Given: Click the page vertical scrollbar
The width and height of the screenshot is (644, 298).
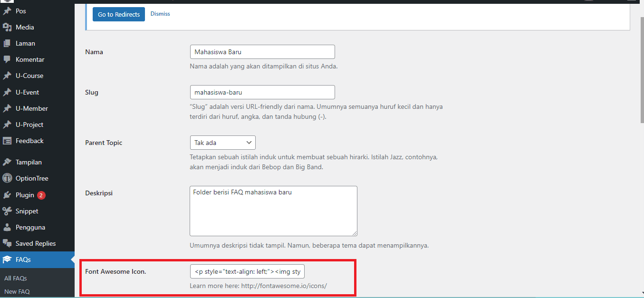Looking at the screenshot, I should (640, 71).
